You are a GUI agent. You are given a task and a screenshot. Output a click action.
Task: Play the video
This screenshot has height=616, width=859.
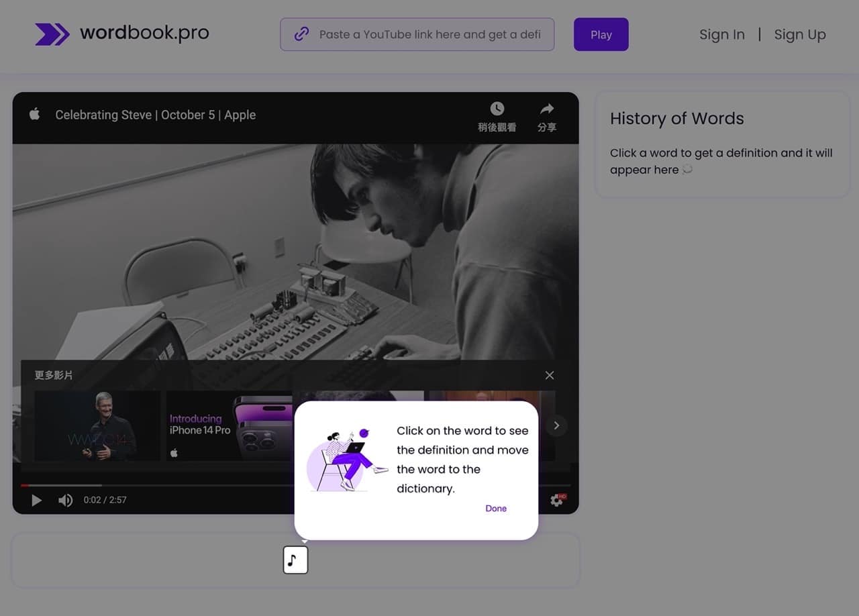click(x=36, y=500)
